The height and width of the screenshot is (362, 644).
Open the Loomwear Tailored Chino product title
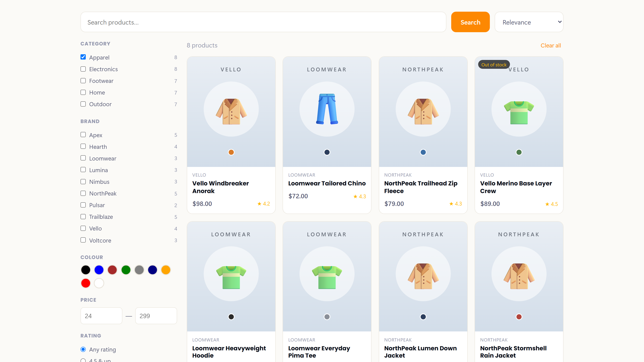tap(327, 183)
